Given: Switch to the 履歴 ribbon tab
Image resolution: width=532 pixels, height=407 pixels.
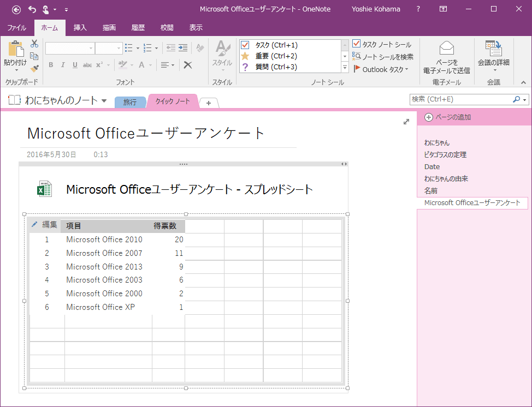Looking at the screenshot, I should [x=138, y=28].
